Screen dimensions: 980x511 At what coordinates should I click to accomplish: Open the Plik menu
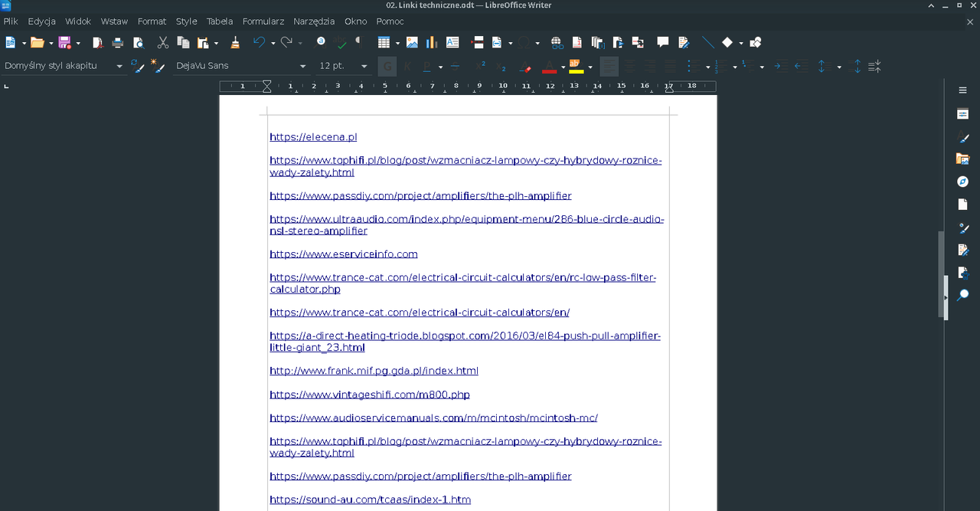click(11, 21)
